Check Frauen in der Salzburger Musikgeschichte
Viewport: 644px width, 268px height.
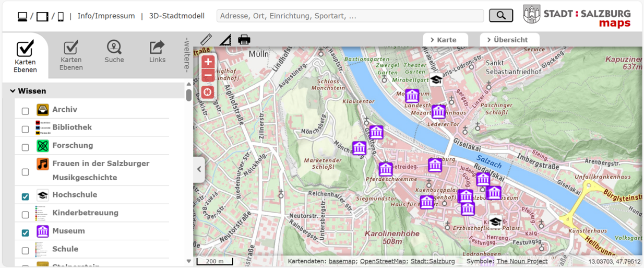coord(25,172)
